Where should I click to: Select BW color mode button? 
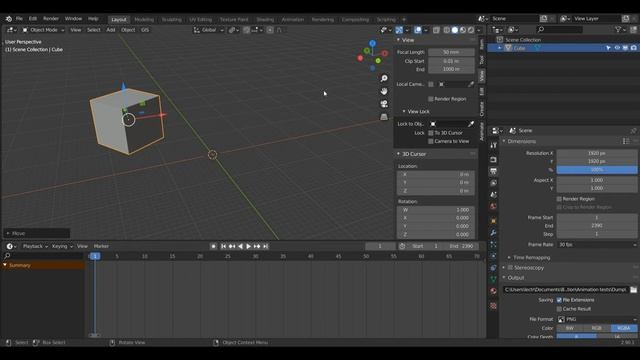570,328
